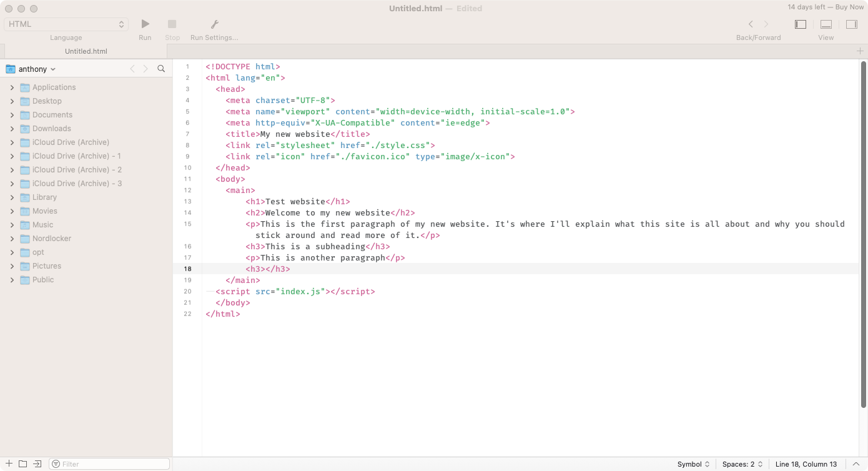Open the HTML Language dropdown
Screen dimensions: 868x471
point(66,24)
